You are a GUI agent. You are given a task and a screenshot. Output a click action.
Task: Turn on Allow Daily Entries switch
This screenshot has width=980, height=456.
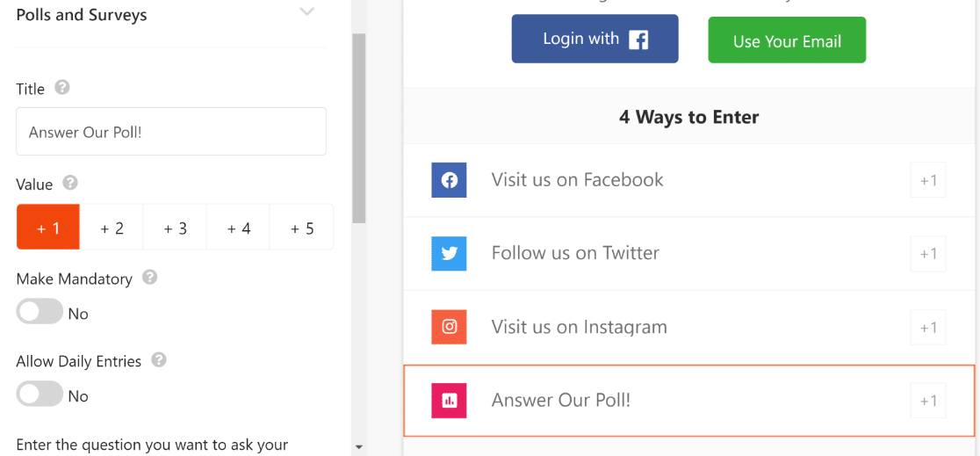(40, 394)
